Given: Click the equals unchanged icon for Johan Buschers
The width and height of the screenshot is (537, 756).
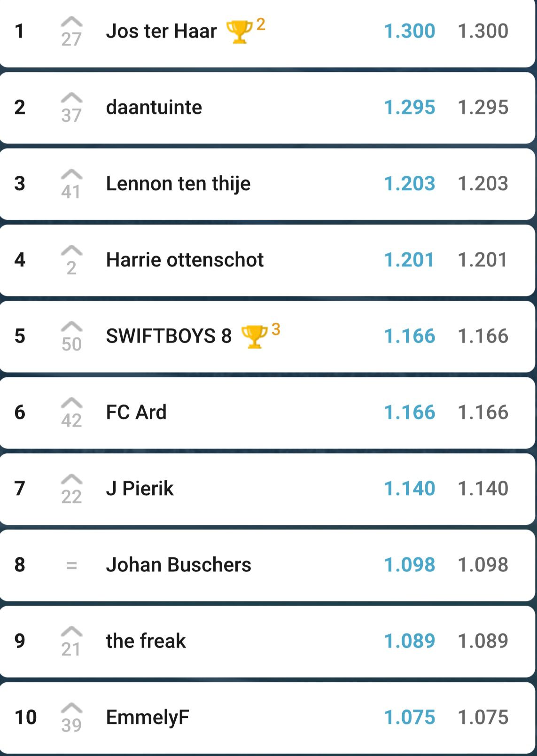Looking at the screenshot, I should tap(71, 565).
